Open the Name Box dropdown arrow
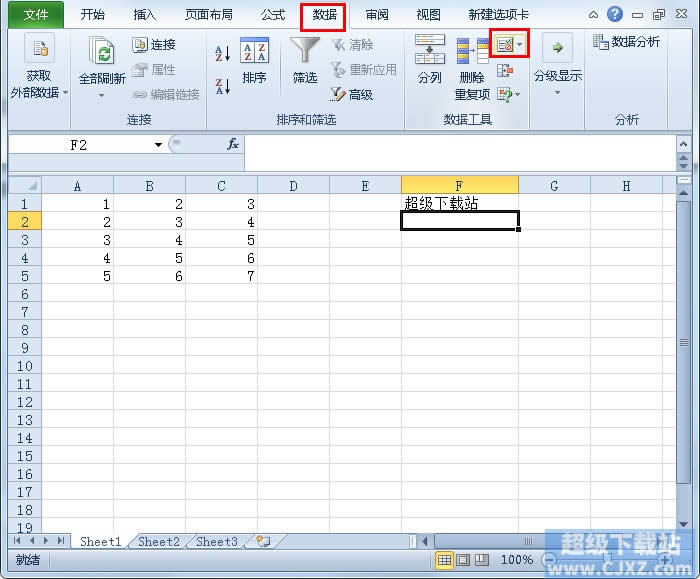700x579 pixels. [158, 145]
